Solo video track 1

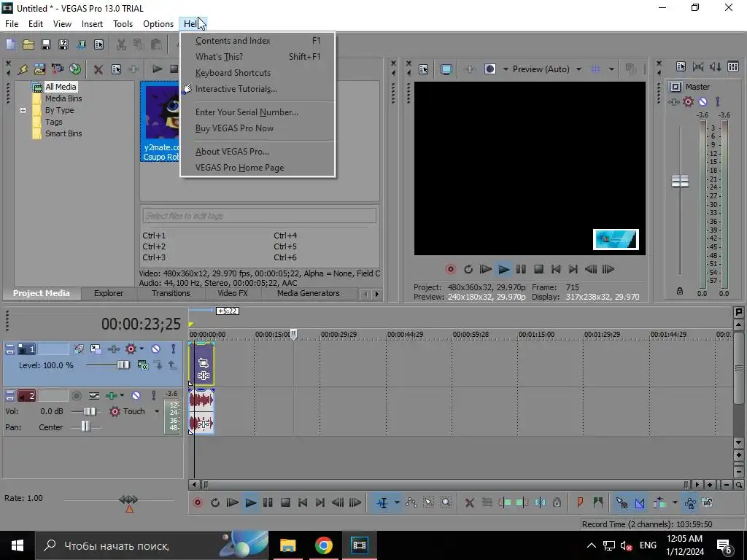point(173,349)
